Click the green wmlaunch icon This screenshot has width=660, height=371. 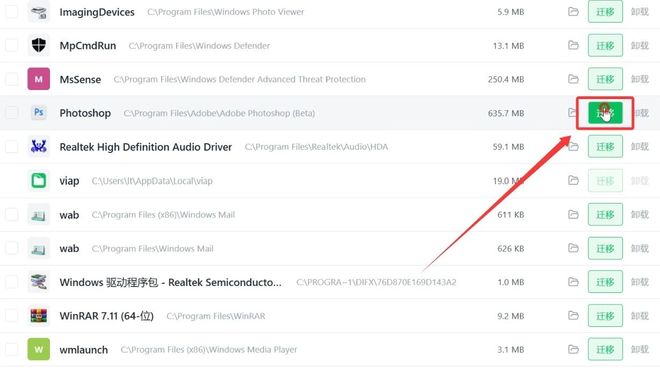click(x=39, y=349)
